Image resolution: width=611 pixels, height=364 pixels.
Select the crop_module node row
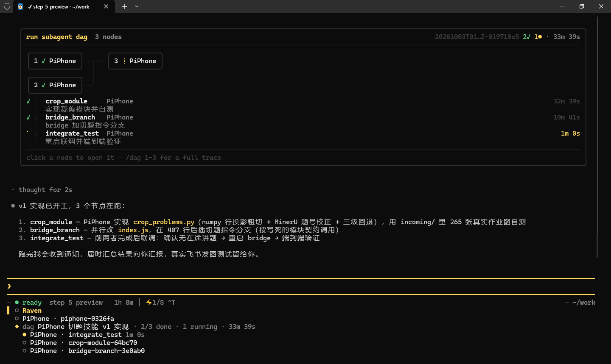pyautogui.click(x=303, y=105)
